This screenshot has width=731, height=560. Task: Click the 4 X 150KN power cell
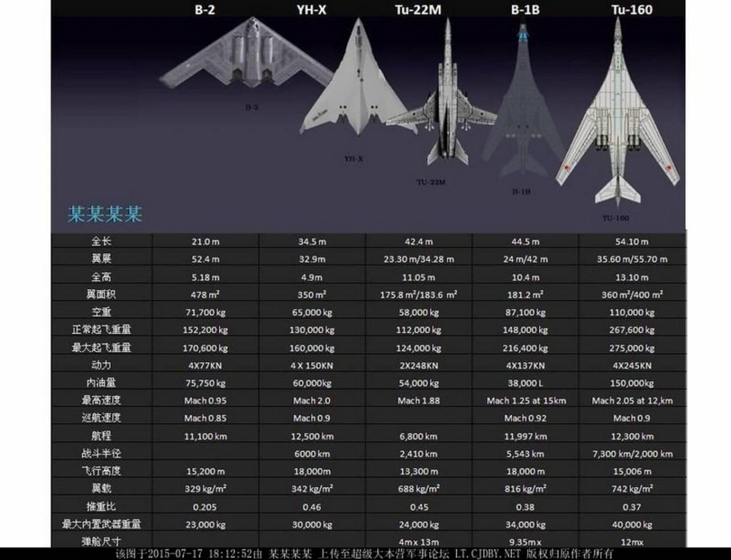tap(313, 366)
